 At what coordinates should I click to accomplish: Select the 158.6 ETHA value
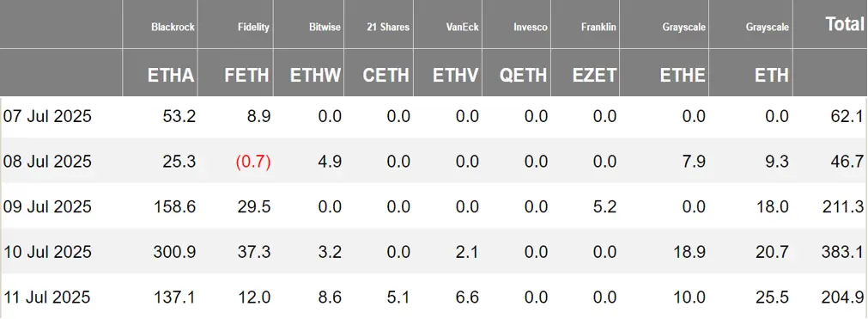coord(175,207)
